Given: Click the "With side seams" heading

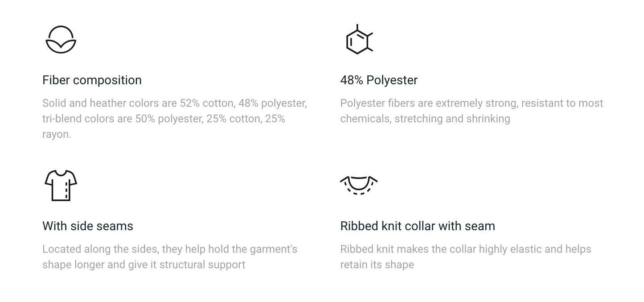Looking at the screenshot, I should pos(88,226).
